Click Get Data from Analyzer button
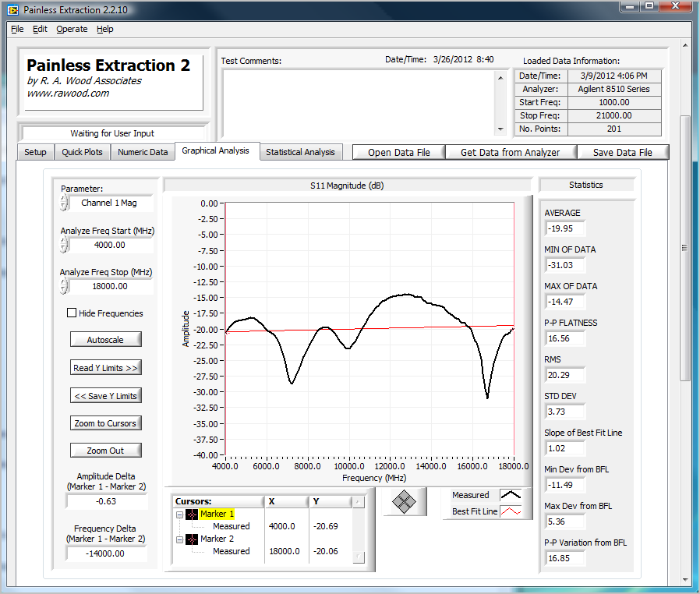This screenshot has height=594, width=700. (x=511, y=152)
